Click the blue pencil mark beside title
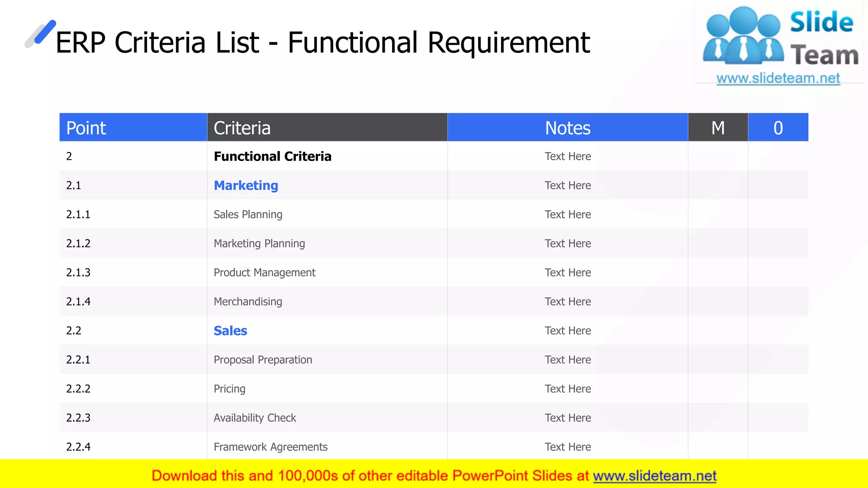The width and height of the screenshot is (868, 488). pyautogui.click(x=41, y=33)
